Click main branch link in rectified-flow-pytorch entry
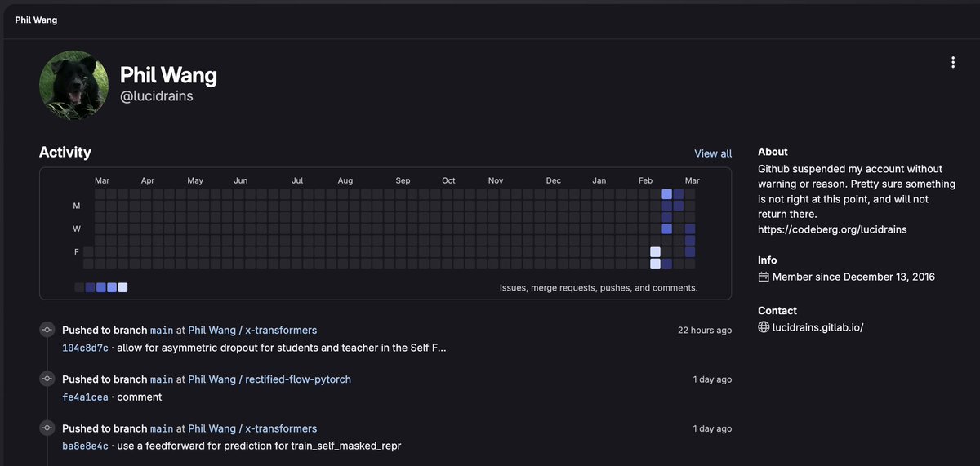Viewport: 980px width, 466px height. pos(162,379)
